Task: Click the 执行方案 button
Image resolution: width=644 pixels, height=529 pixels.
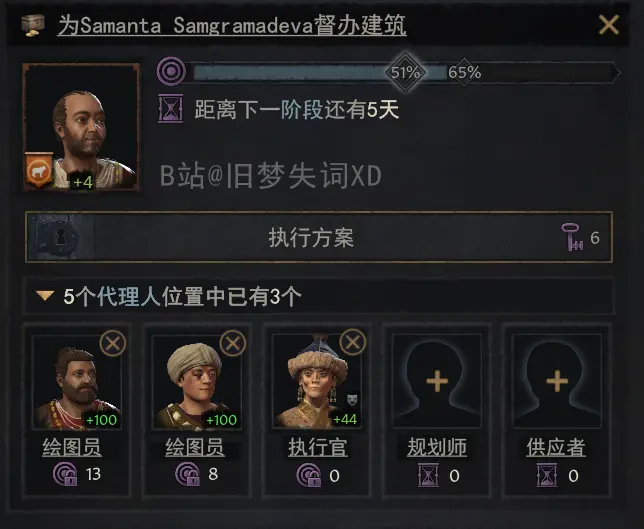Action: click(x=319, y=237)
